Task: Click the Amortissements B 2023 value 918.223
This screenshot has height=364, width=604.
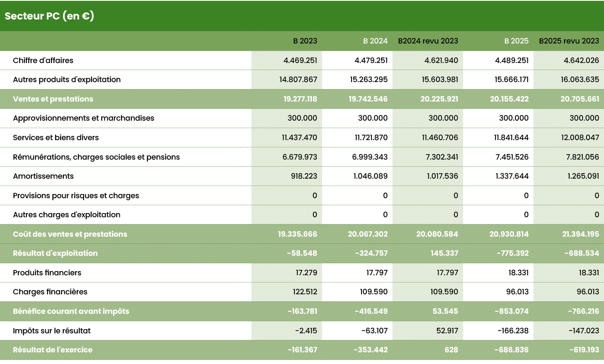Action: tap(304, 176)
